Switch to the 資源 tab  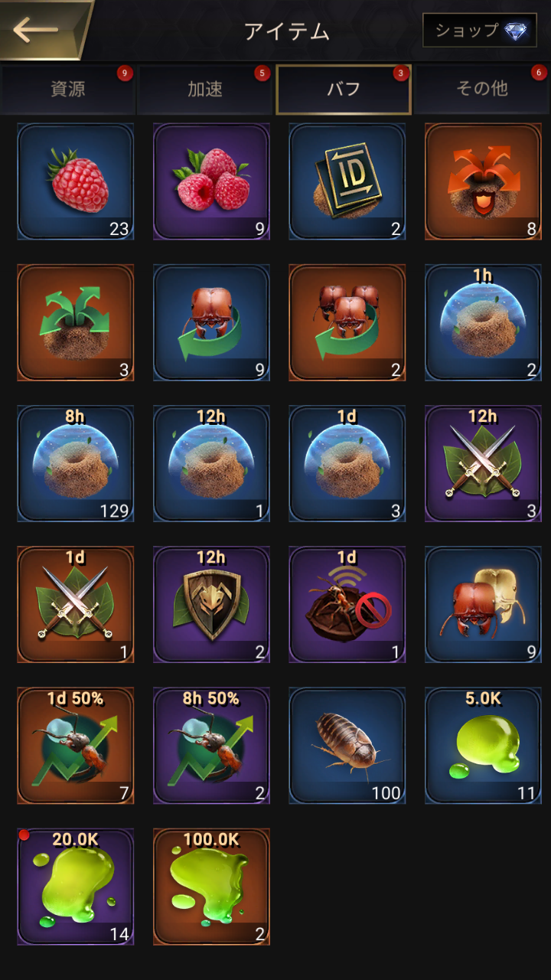pos(68,90)
